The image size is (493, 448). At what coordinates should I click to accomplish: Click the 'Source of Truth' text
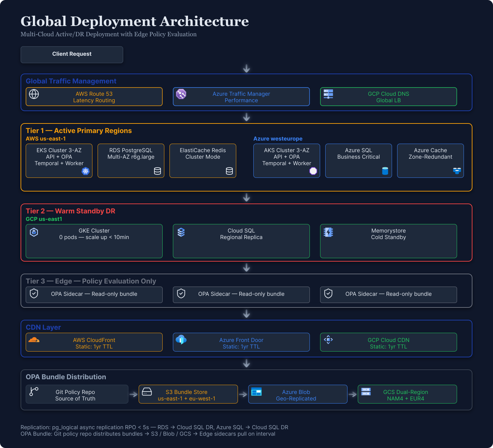pos(75,398)
